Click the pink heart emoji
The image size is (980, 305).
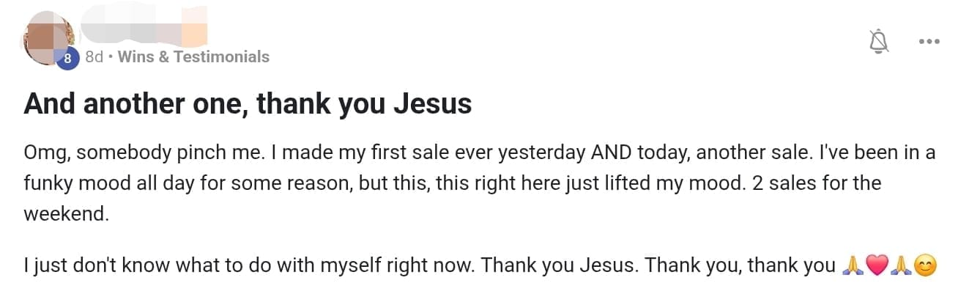coord(876,266)
